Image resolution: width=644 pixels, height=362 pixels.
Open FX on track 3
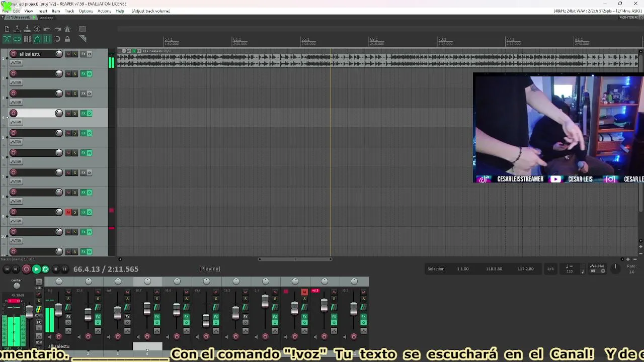coord(84,94)
